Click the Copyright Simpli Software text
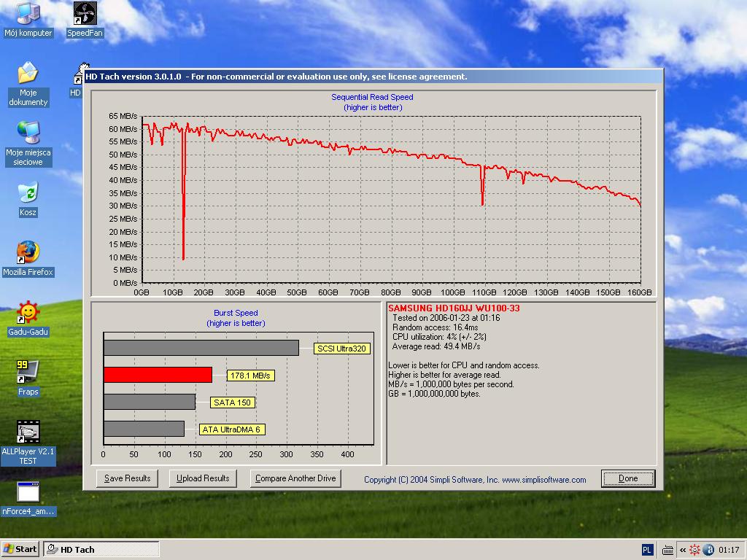 (x=475, y=480)
